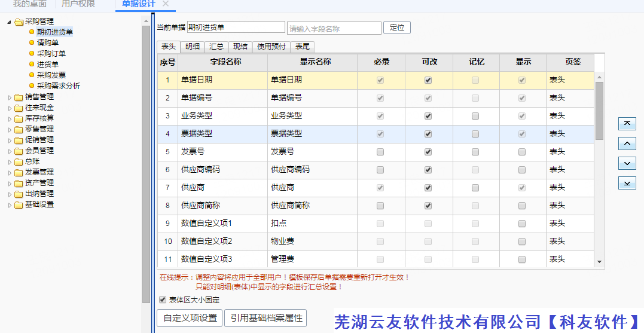Open 采购需求分析 in the sidebar
Viewport: 644px width, 333px height.
[59, 85]
